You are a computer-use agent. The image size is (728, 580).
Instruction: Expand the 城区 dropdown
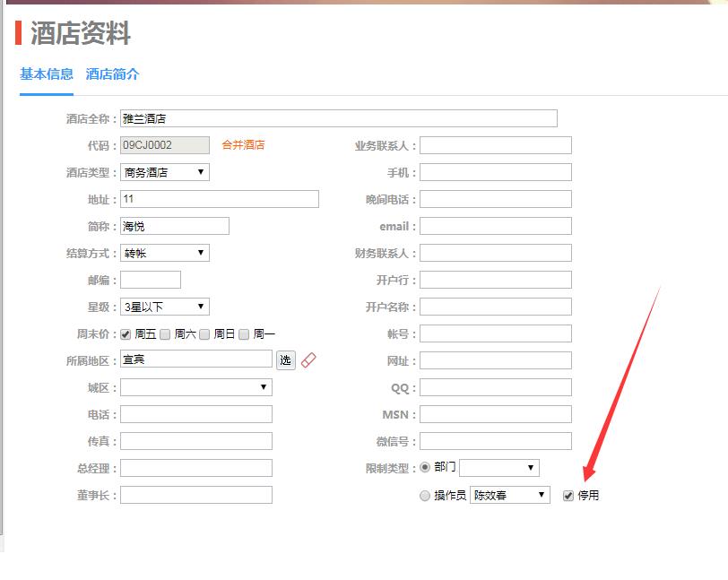tap(195, 387)
